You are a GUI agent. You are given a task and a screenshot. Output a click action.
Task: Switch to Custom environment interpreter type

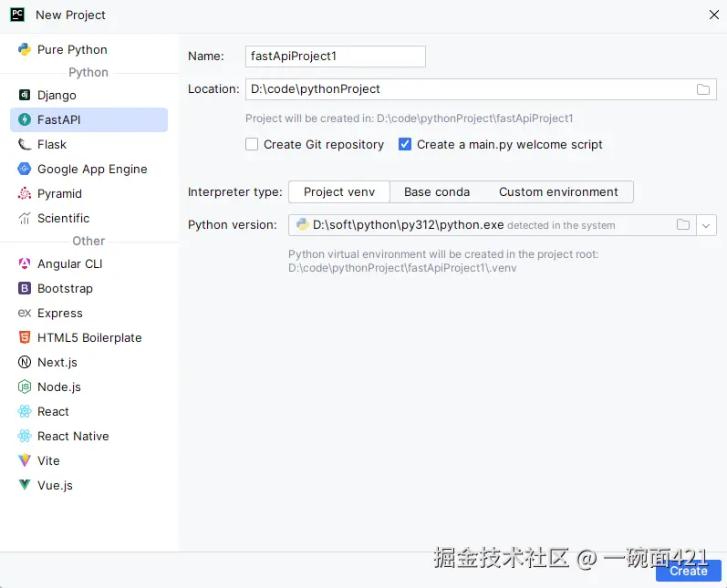point(558,191)
